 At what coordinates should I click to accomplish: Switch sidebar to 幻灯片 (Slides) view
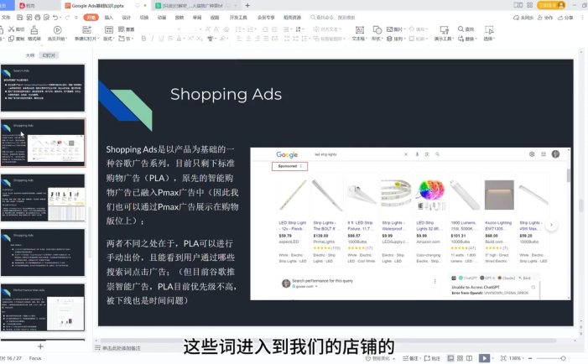[x=49, y=55]
